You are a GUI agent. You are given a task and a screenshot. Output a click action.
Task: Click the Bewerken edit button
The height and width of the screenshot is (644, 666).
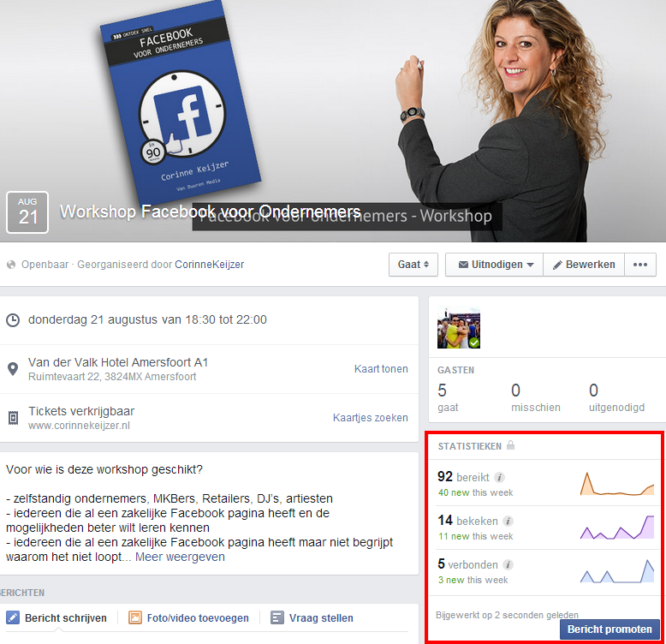click(x=584, y=265)
